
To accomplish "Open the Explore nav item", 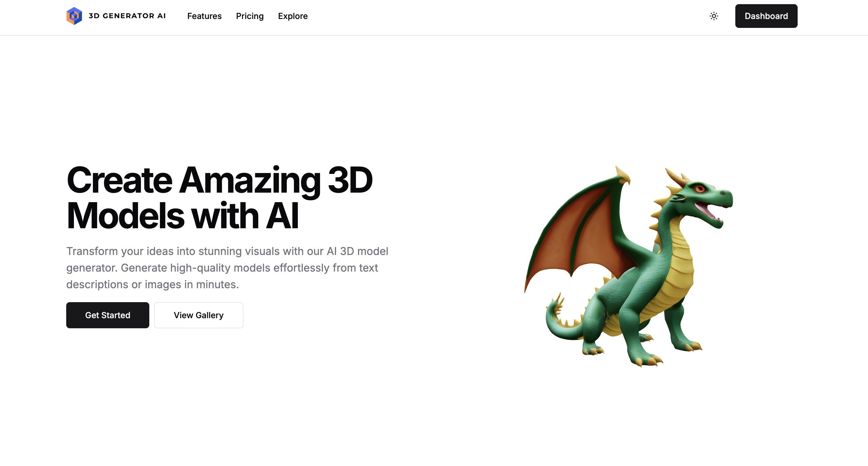I will pos(292,16).
